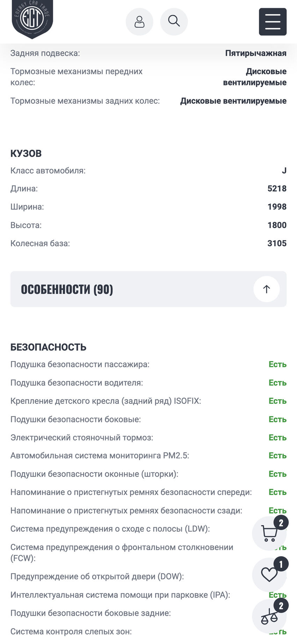Open the comparison scales icon
Screen dimensions: 297x644
point(269,616)
